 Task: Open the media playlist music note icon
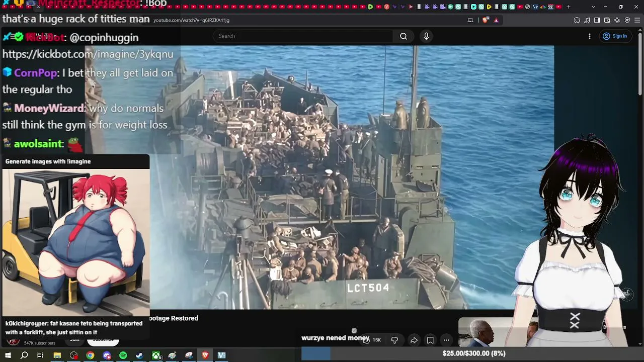(587, 20)
